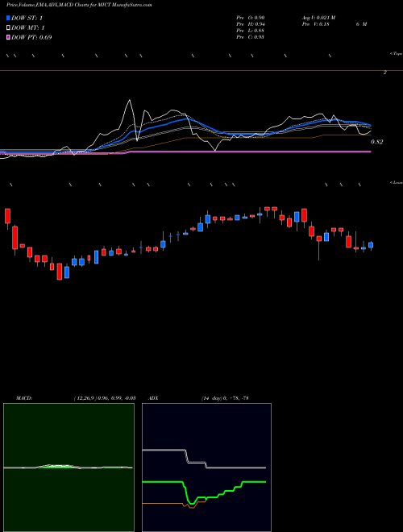Click the last blue candlestick on the right
This screenshot has height=532, width=403.
click(371, 245)
